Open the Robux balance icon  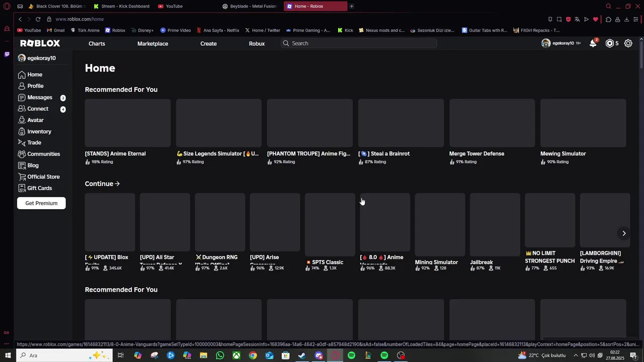pyautogui.click(x=610, y=43)
